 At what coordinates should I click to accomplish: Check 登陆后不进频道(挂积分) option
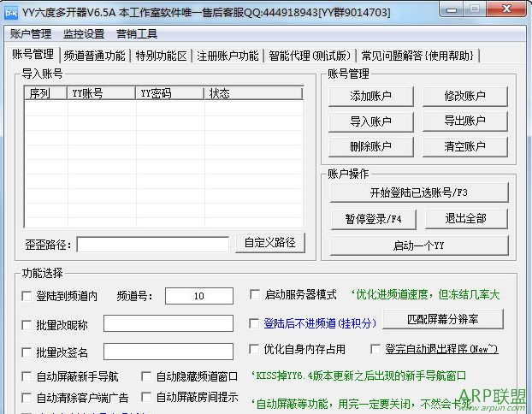[x=254, y=323]
